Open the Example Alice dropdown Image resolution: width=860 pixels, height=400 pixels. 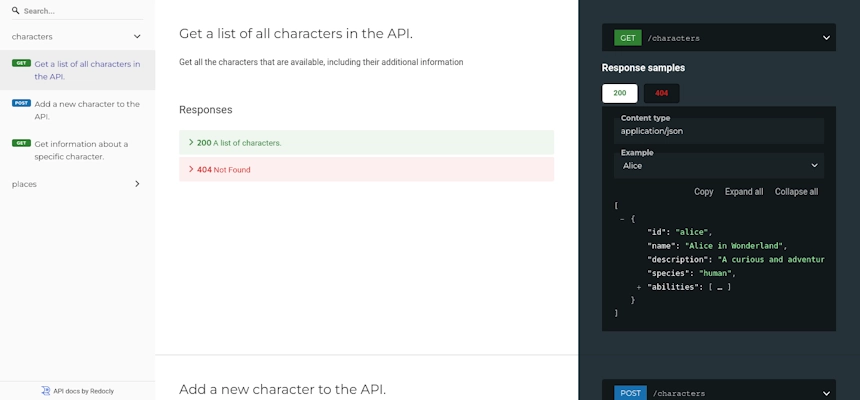coord(718,166)
